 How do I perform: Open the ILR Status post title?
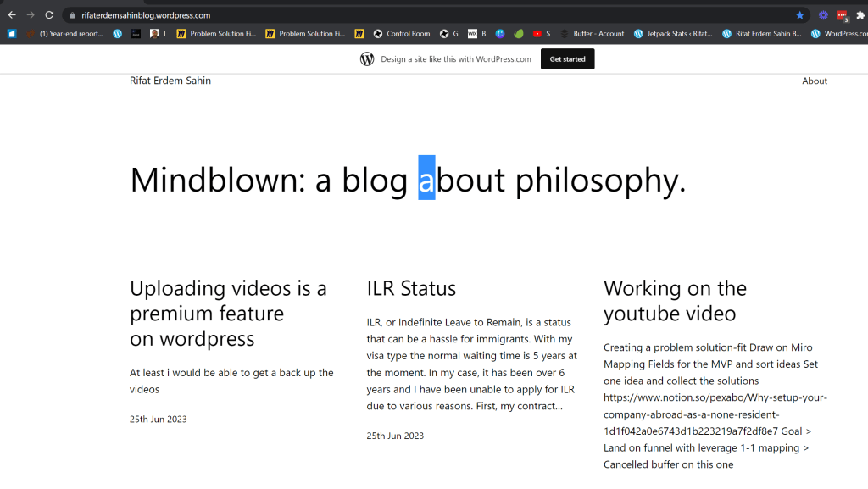(411, 288)
